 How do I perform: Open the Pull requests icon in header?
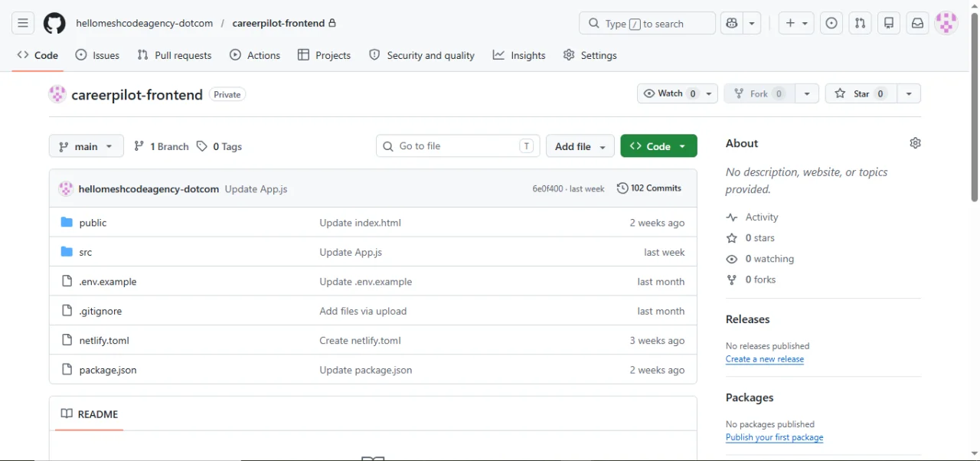[861, 23]
